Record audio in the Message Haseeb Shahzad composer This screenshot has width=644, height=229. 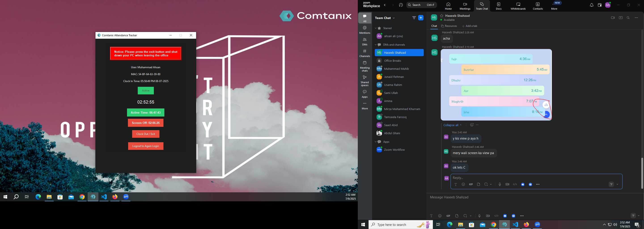pyautogui.click(x=479, y=216)
